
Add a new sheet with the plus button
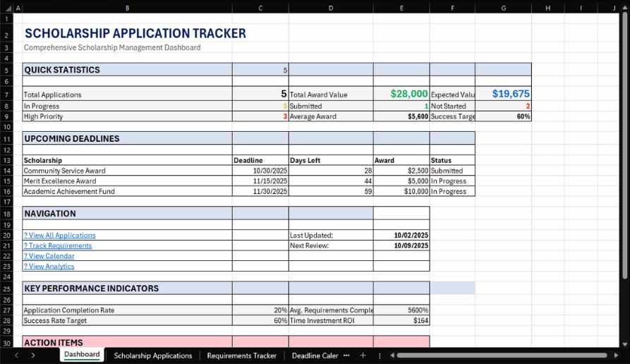363,356
